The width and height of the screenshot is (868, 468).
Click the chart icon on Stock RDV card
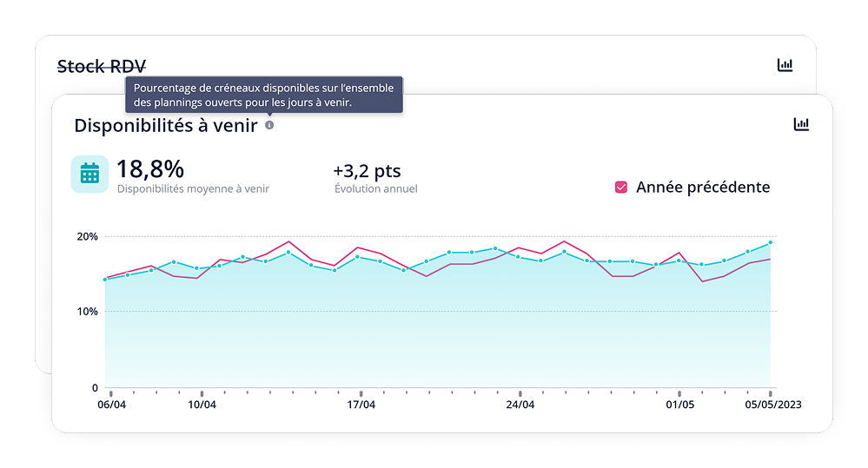(785, 65)
